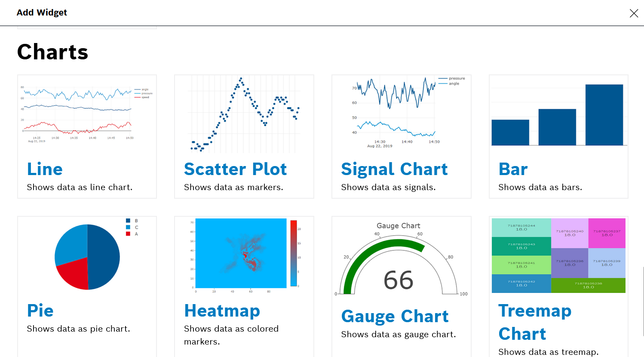Close the Add Widget dialog
The image size is (644, 357).
[634, 13]
